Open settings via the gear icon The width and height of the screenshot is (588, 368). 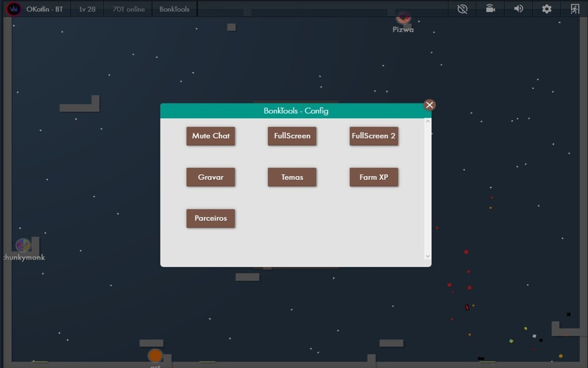pos(547,9)
